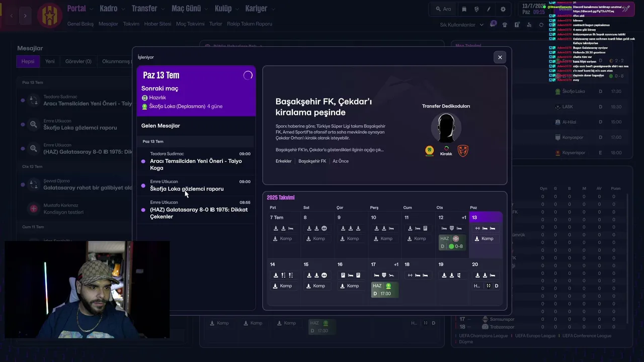Close the İşleniyor dialog
The image size is (644, 362).
coord(500,57)
